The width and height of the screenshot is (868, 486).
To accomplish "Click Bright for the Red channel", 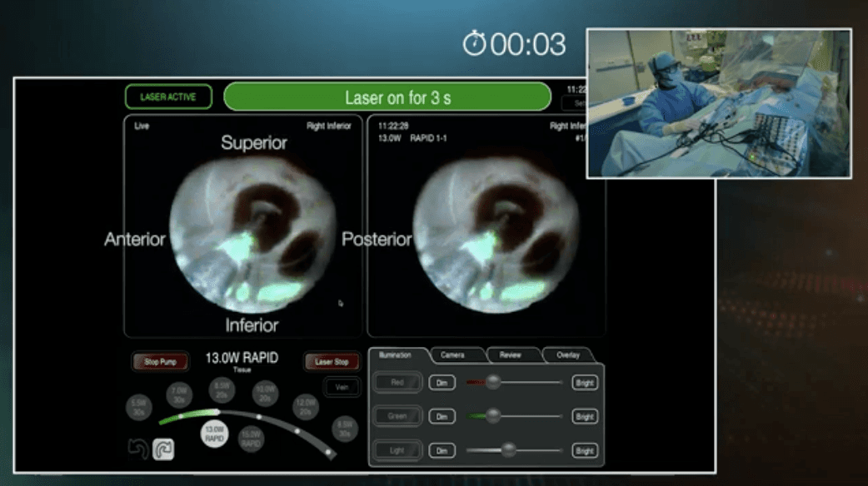I will [585, 383].
